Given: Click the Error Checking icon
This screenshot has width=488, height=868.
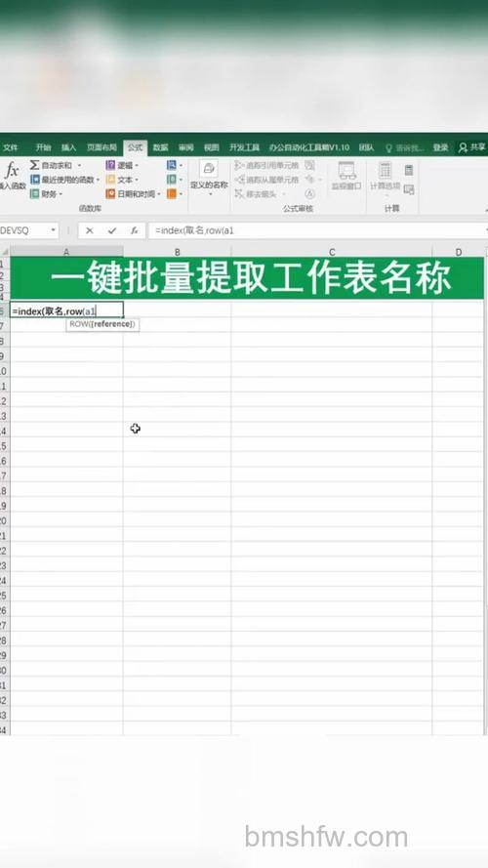Looking at the screenshot, I should 309,180.
